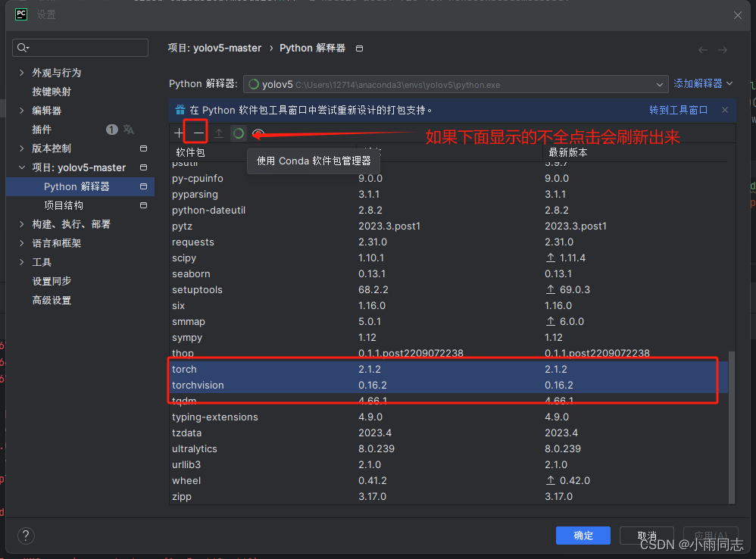756x559 pixels.
Task: Expand the 工具 settings node
Action: (x=21, y=261)
